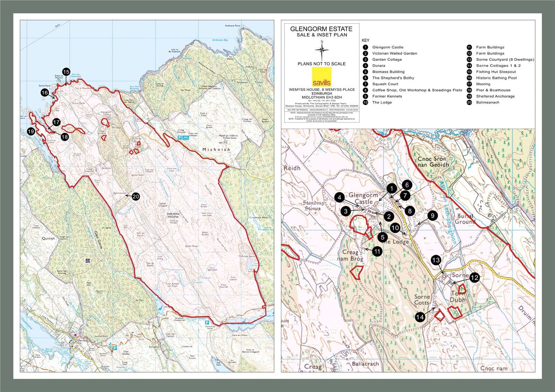Image resolution: width=555 pixels, height=392 pixels.
Task: Click 'The Lodge' entry in the key
Action: [382, 103]
